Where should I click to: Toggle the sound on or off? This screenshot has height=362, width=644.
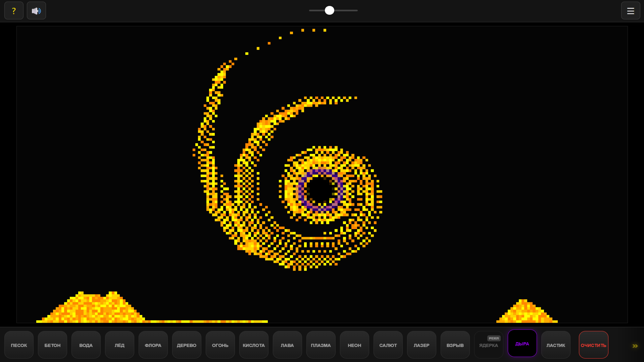pos(36,10)
